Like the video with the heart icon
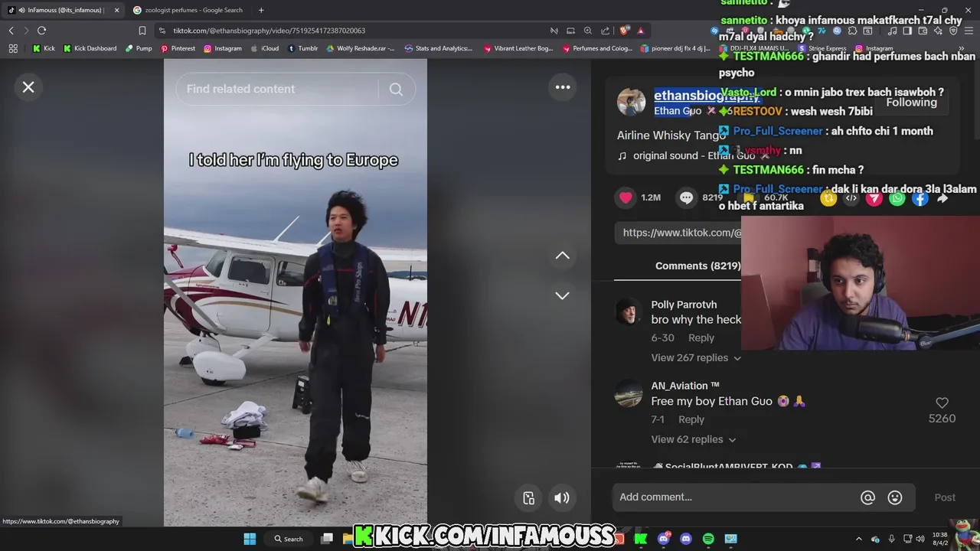Viewport: 980px width, 551px height. pos(626,197)
